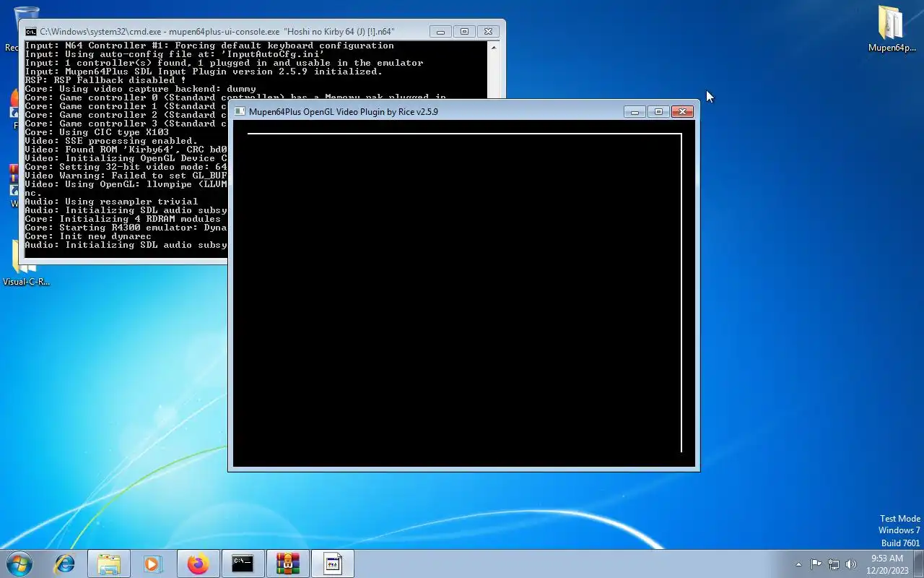The image size is (924, 578).
Task: Click the 'Video Warning: Failed to set' line
Action: pyautogui.click(x=126, y=176)
